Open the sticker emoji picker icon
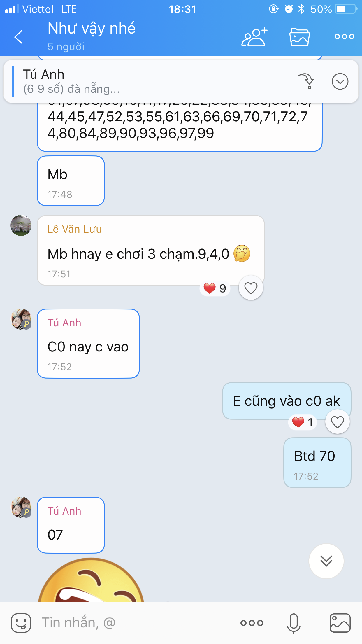The height and width of the screenshot is (644, 362). (x=21, y=623)
